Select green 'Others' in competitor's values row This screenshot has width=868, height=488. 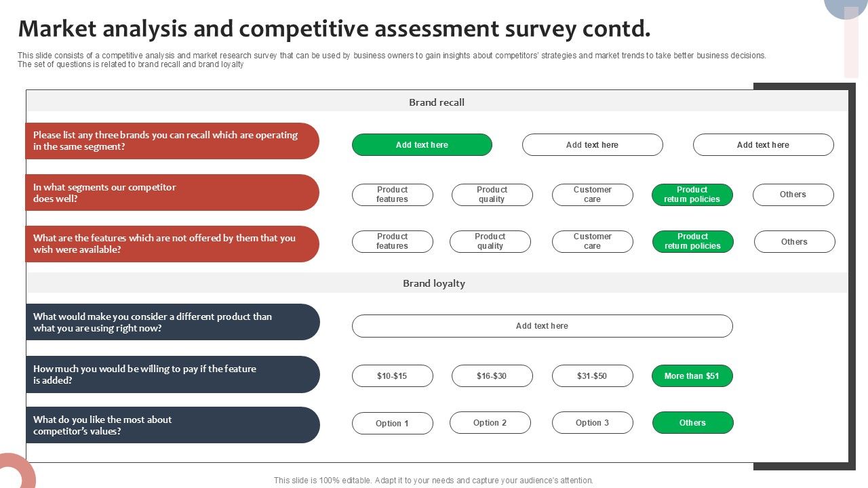pyautogui.click(x=692, y=422)
